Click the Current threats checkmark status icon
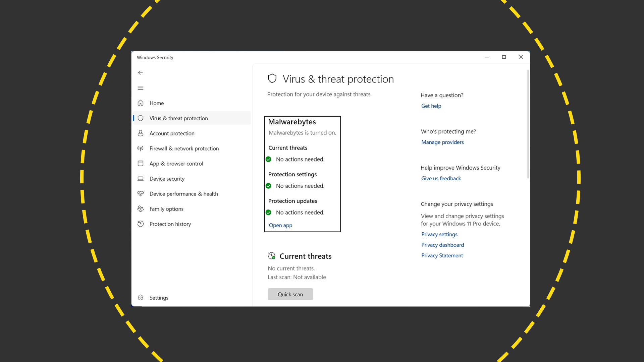The width and height of the screenshot is (644, 362). [268, 159]
